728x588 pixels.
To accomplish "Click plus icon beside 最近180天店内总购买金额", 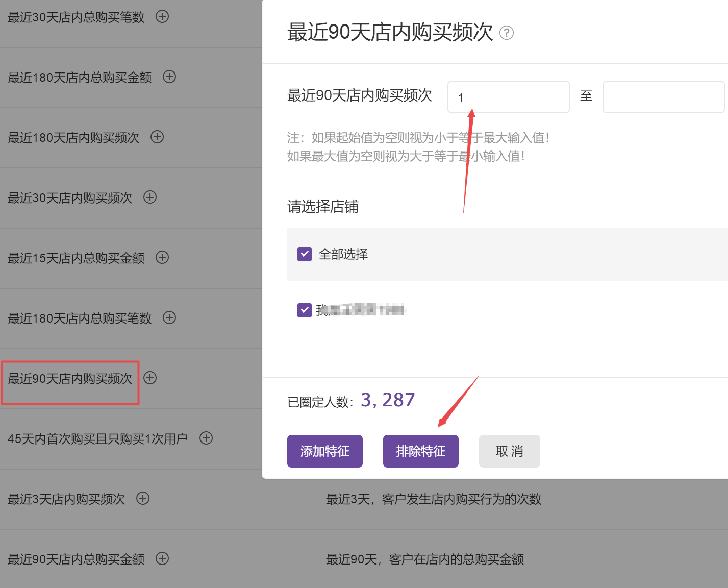I will (169, 77).
